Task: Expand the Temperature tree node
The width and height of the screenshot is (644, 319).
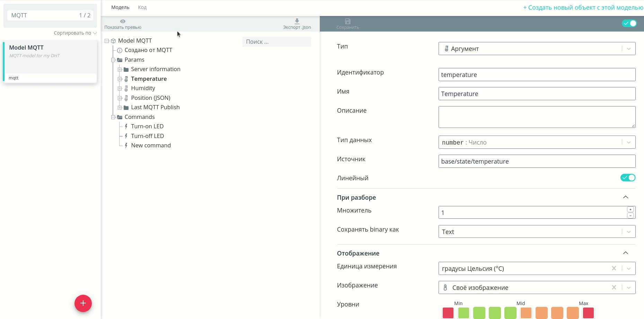Action: (x=120, y=79)
